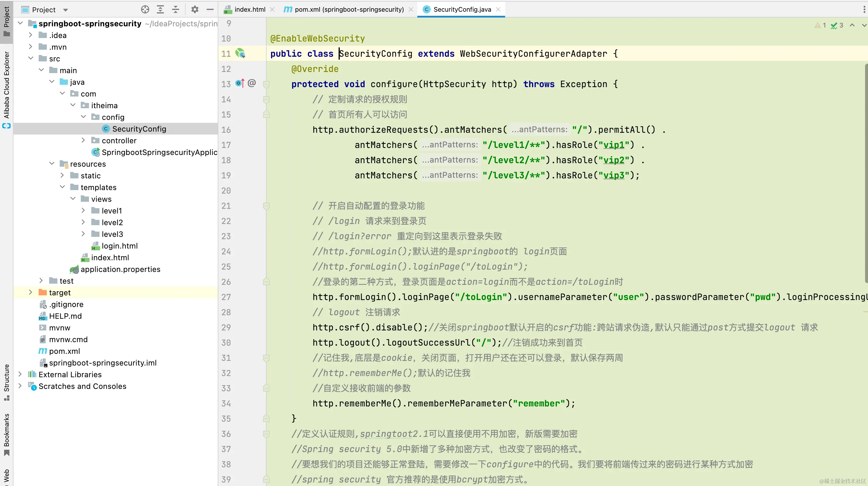Click the Spring bean gutter icon on line 11
The width and height of the screenshot is (868, 486).
pos(240,53)
